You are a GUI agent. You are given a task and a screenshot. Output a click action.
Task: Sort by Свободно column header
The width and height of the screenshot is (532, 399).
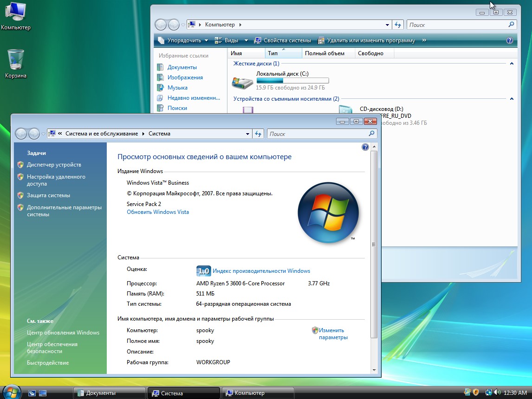pyautogui.click(x=375, y=53)
